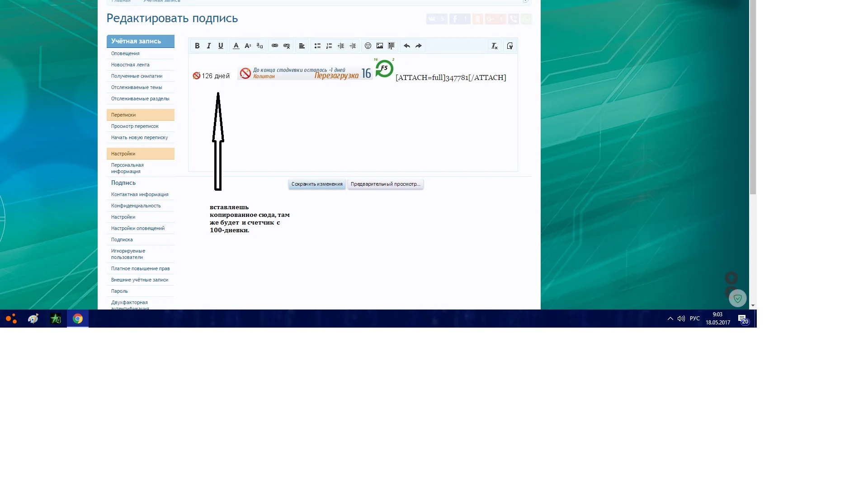Open the smilies picker
The image size is (868, 488).
[368, 46]
